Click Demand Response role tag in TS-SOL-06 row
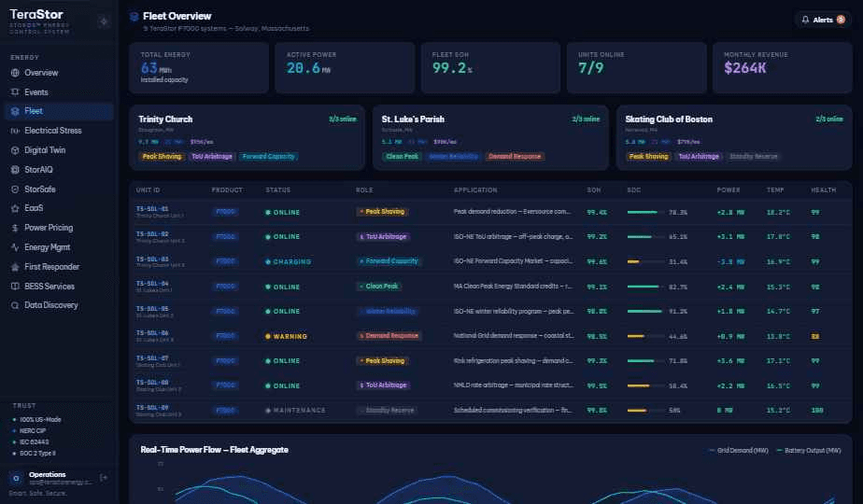This screenshot has width=863, height=504. tap(389, 336)
